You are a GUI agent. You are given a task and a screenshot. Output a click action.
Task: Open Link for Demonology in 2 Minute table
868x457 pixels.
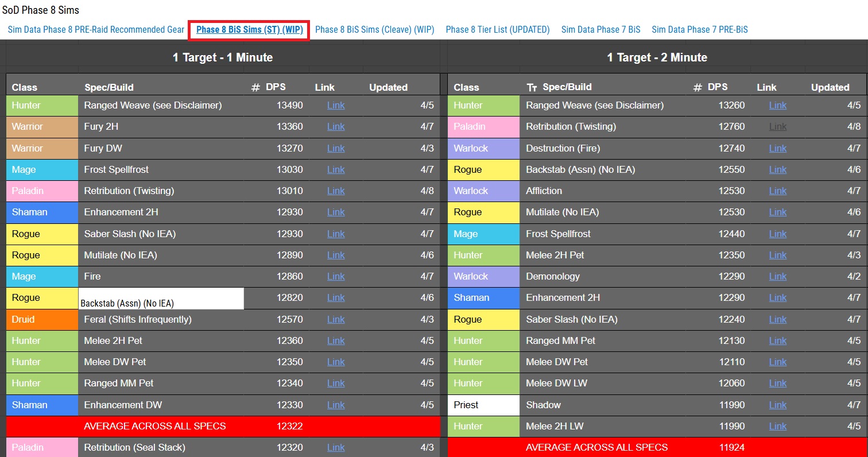pyautogui.click(x=778, y=276)
